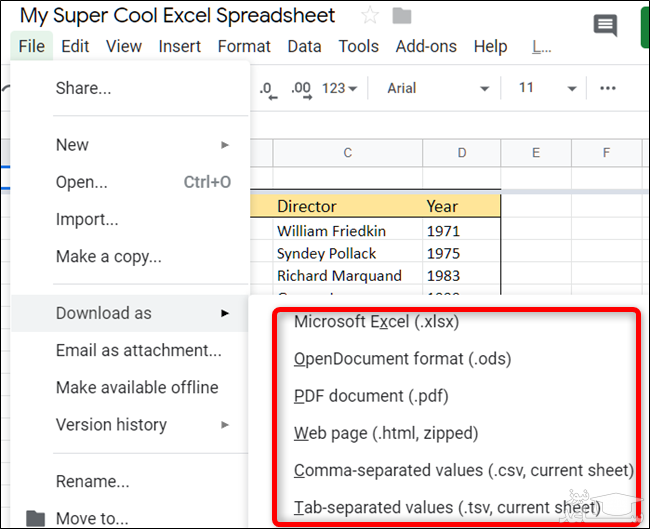Click the spreadsheet title text
Screen dimensions: 650x529
coord(178,16)
